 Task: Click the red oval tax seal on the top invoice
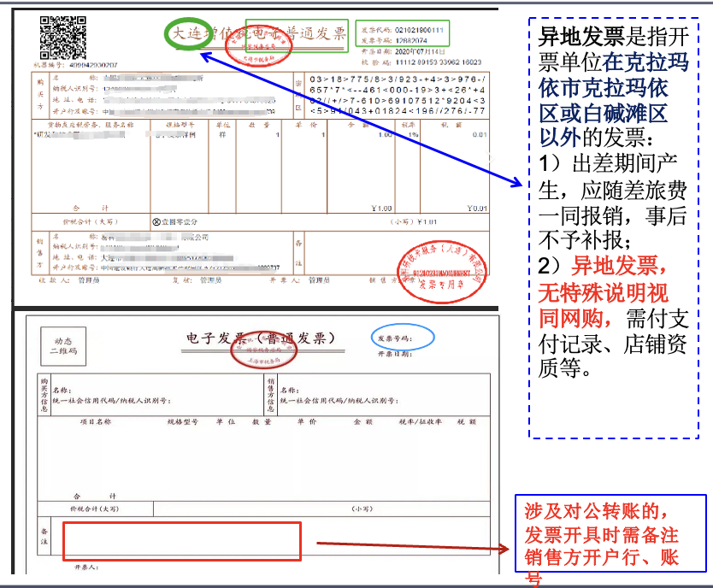(258, 50)
